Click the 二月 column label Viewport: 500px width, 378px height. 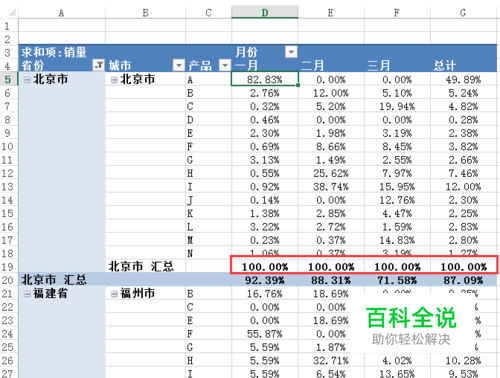pos(313,65)
